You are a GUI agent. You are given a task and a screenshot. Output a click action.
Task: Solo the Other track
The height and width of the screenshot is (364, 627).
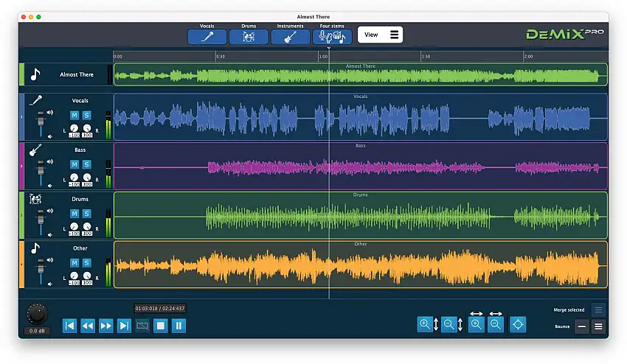point(87,263)
